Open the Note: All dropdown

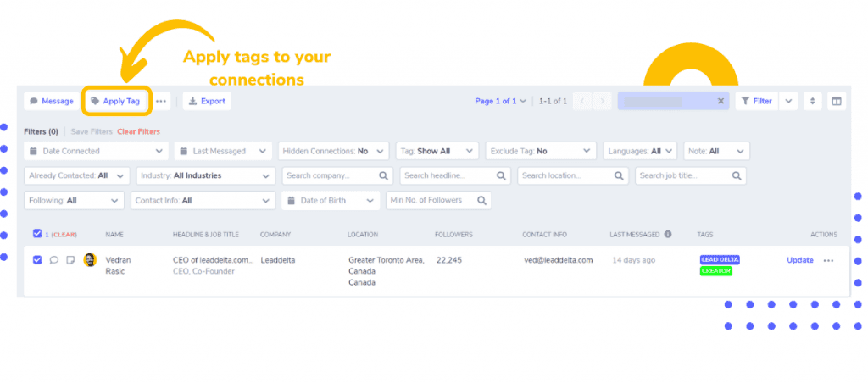pos(716,151)
